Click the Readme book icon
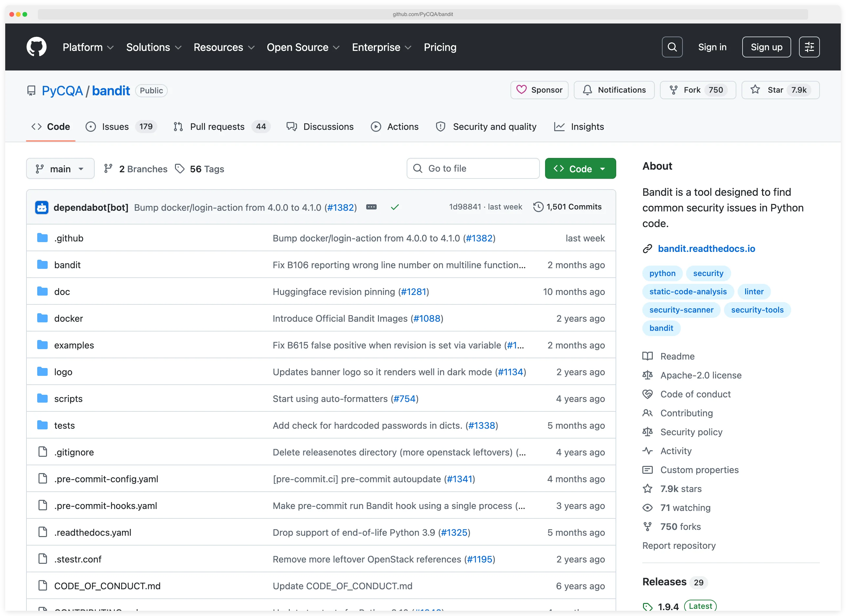 pos(648,356)
